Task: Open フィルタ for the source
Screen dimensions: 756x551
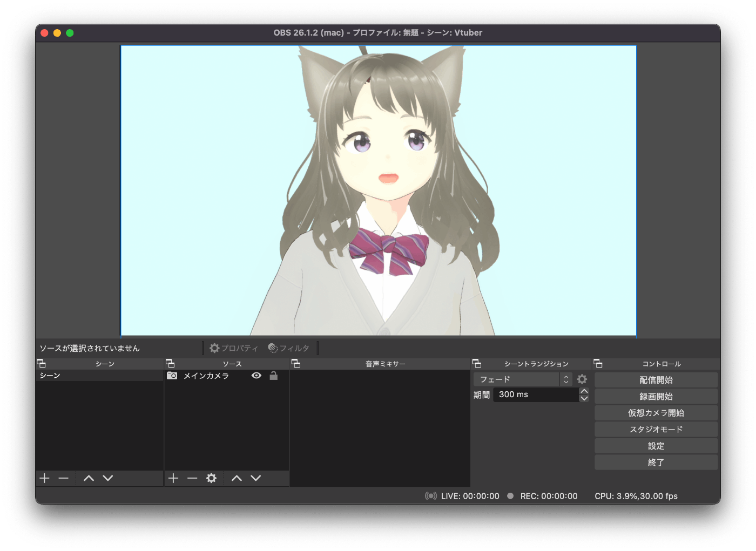Action: 289,348
